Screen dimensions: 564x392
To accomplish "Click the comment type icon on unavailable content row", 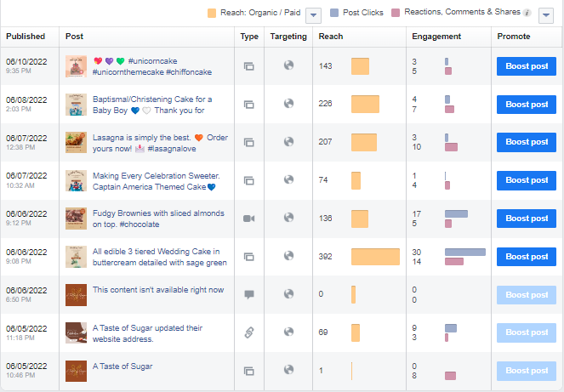I will point(249,295).
